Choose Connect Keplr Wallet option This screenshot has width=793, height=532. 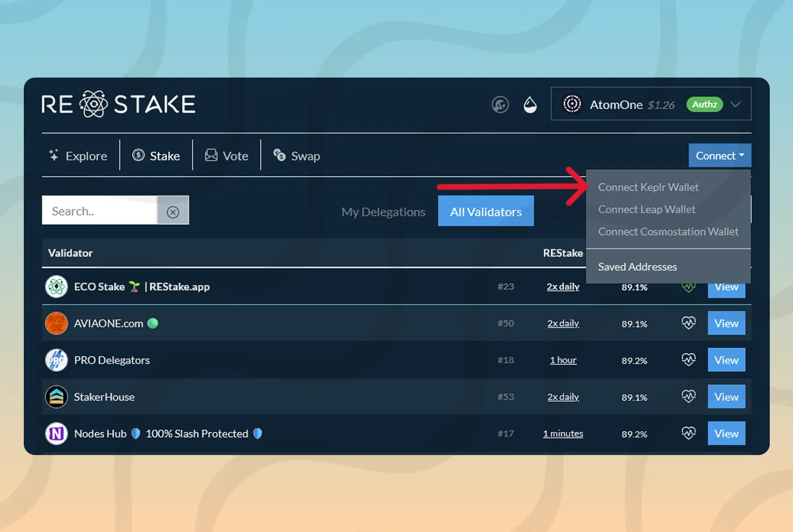pos(648,187)
